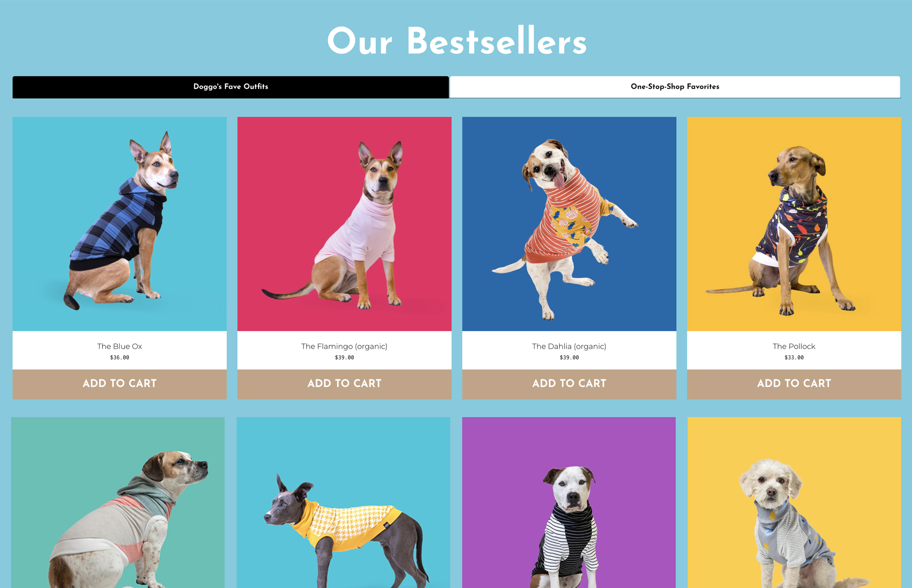912x588 pixels.
Task: Add The Blue Ox to cart
Action: (x=120, y=384)
